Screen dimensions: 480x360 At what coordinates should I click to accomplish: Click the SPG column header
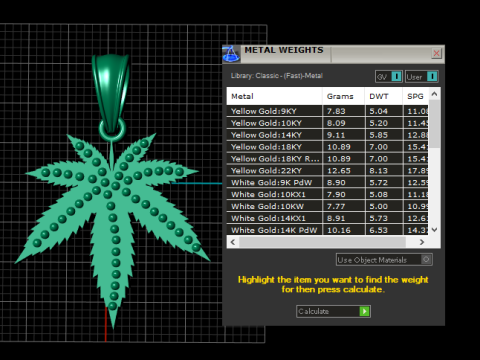(x=415, y=96)
